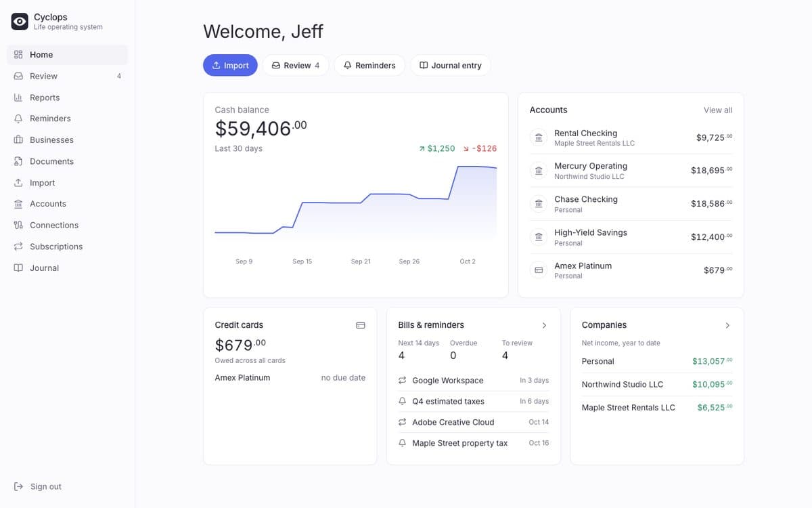Click the Rental Checking balance $9,725
Viewport: 812px width, 508px height.
[714, 137]
